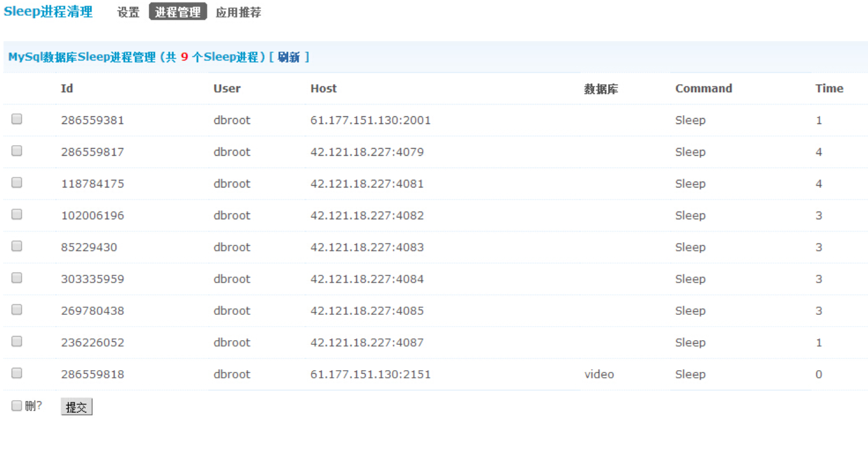The width and height of the screenshot is (868, 460).
Task: Click the Command column header
Action: [704, 89]
